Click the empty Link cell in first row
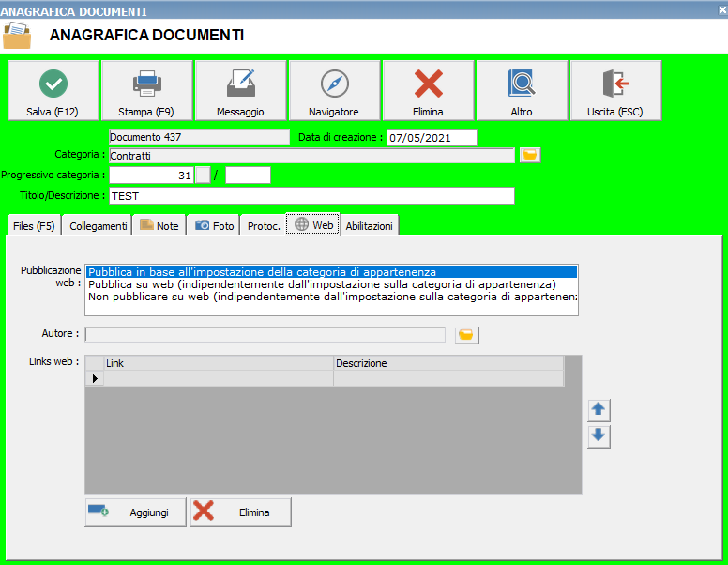The image size is (728, 565). click(x=219, y=378)
